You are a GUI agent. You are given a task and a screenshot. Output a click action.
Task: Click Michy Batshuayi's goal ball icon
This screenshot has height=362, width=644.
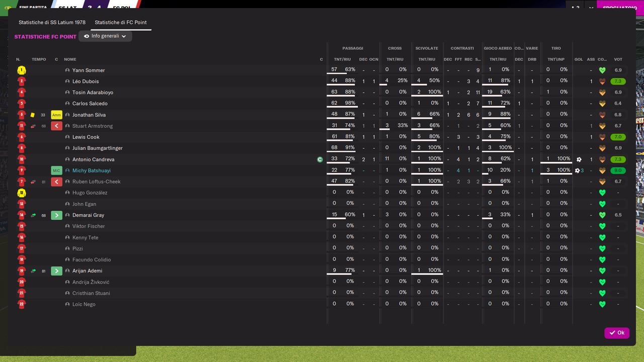pyautogui.click(x=578, y=170)
